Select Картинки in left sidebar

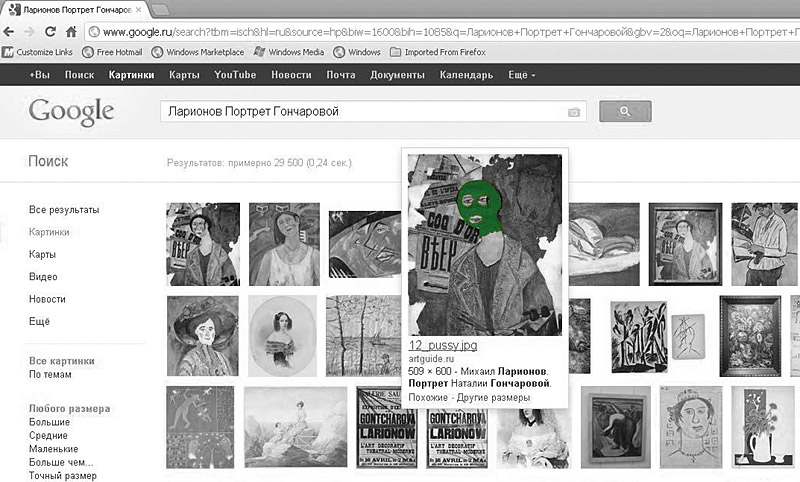point(49,232)
